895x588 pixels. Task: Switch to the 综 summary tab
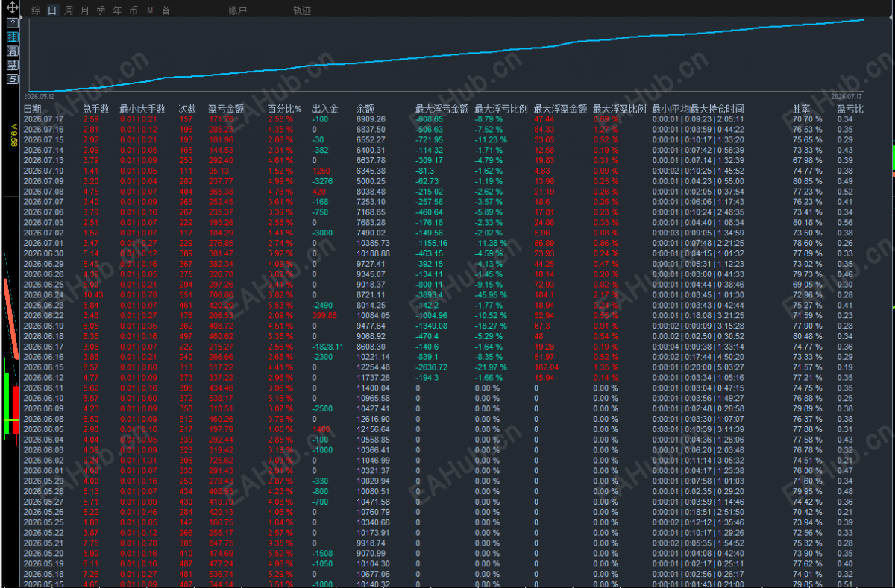click(x=37, y=10)
